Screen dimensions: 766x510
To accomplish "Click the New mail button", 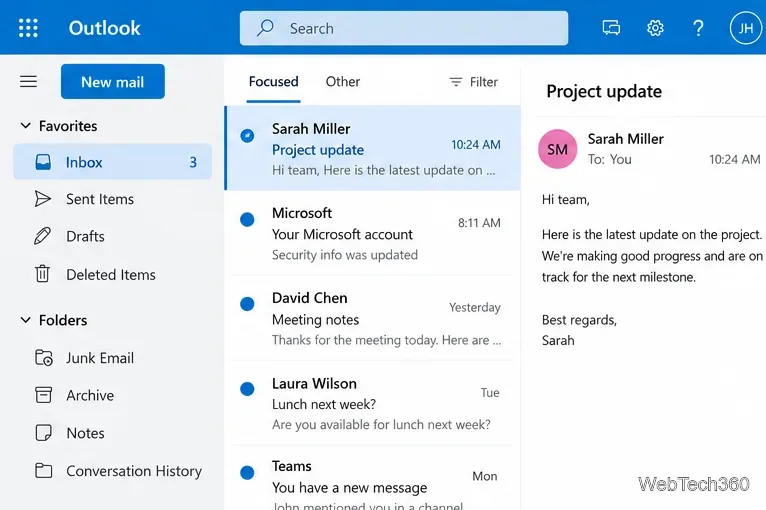I will point(113,82).
